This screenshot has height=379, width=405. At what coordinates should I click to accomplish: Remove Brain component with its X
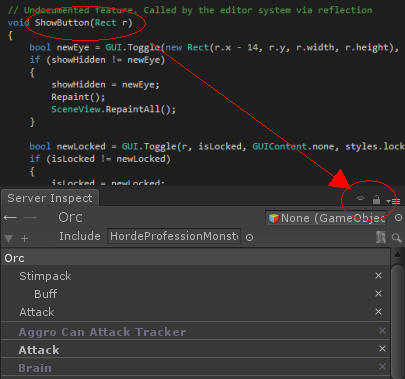(x=382, y=367)
